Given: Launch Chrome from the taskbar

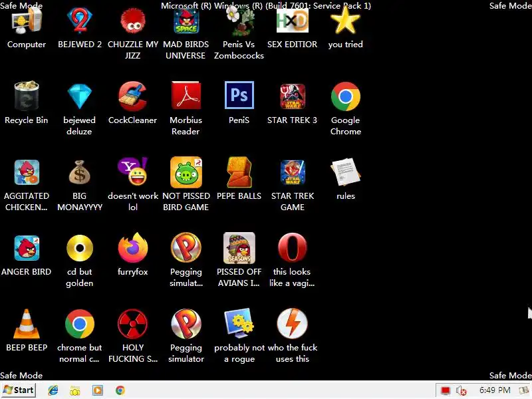Looking at the screenshot, I should 120,390.
